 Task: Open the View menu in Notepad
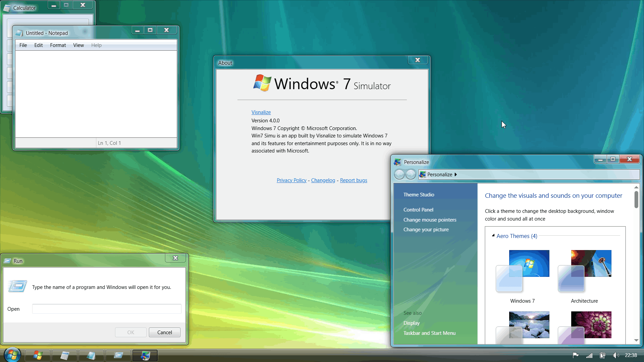coord(78,45)
